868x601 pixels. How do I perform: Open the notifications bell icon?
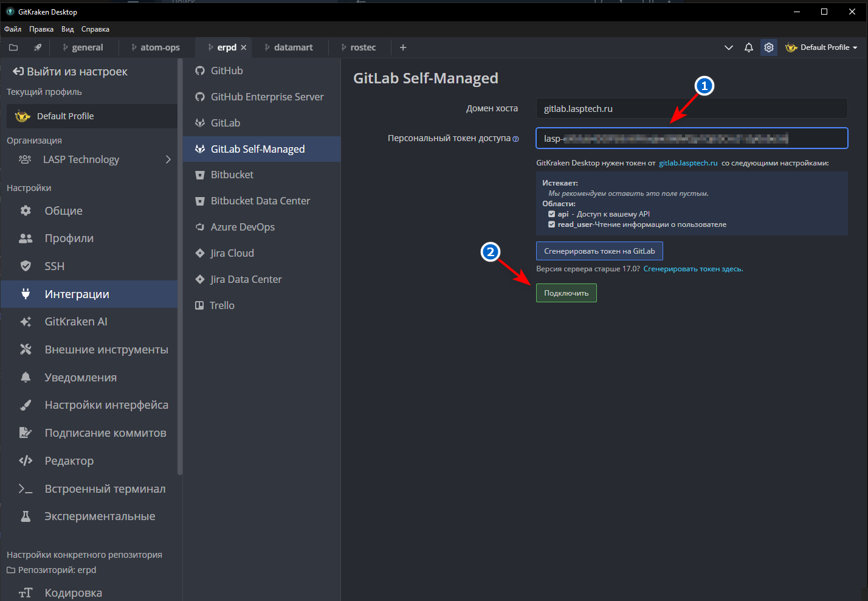[749, 47]
